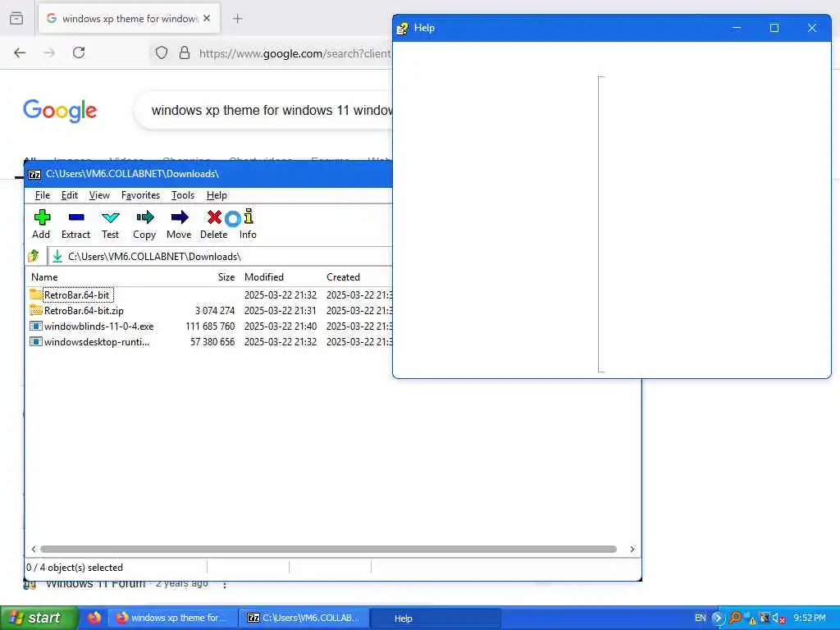
Task: Click the site security padlock icon
Action: point(185,52)
